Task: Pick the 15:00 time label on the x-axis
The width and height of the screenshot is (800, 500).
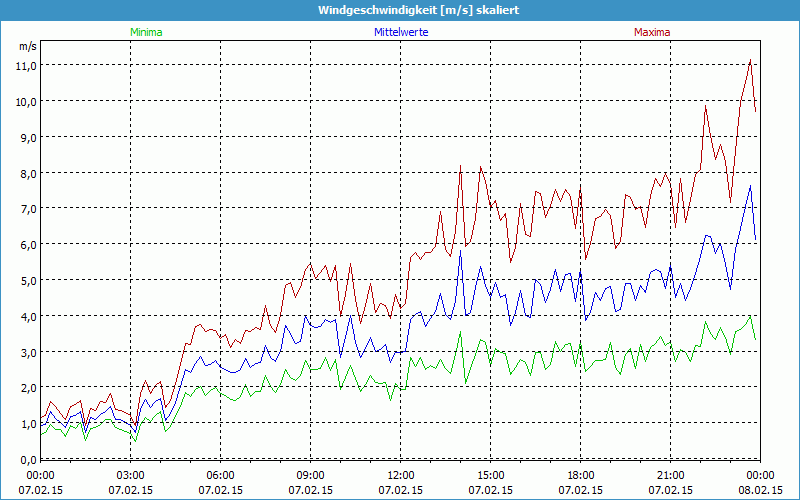Action: [x=491, y=475]
